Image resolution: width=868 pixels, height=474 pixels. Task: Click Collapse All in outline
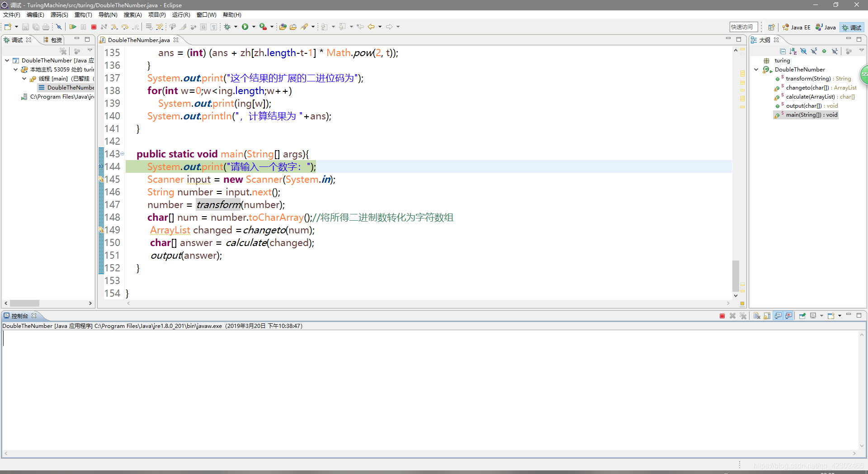[x=783, y=51]
